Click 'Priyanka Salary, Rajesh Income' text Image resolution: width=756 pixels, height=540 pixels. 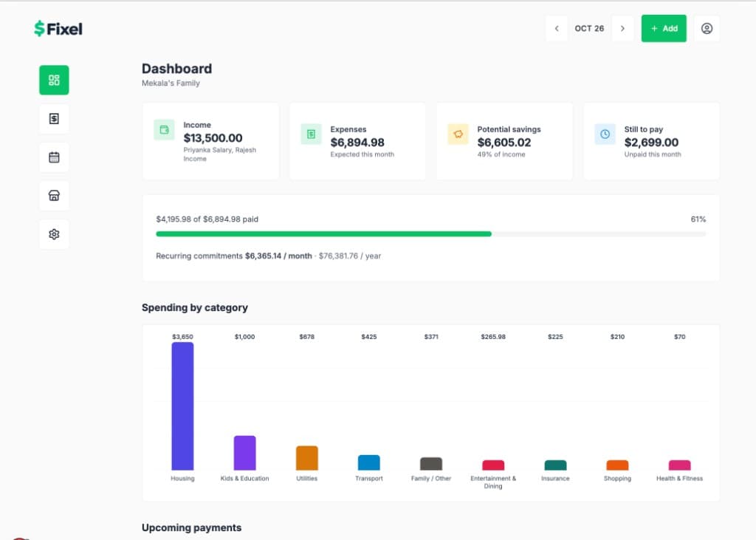(x=219, y=154)
